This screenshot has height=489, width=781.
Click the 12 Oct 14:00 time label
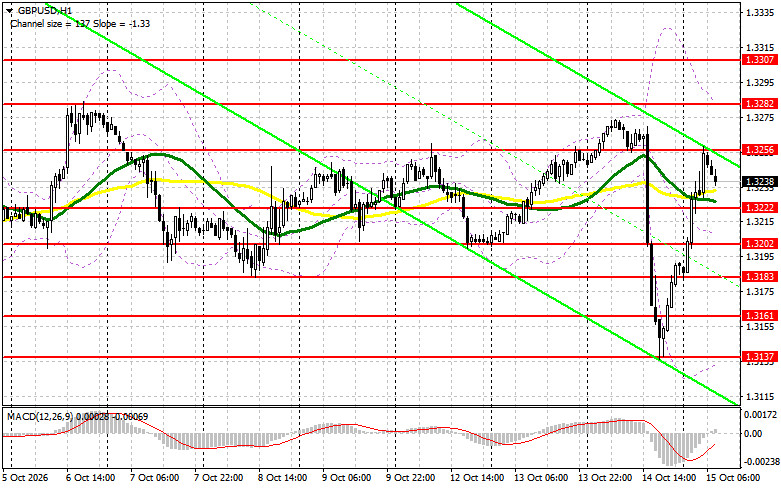[x=475, y=478]
